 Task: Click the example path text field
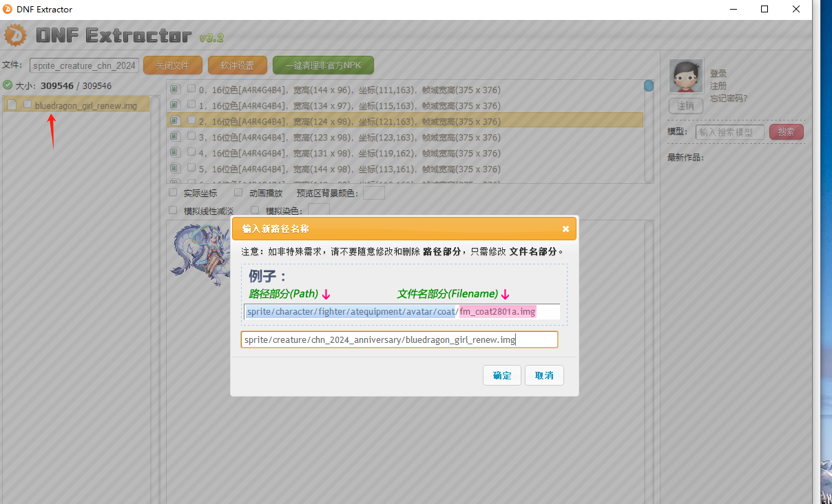[x=402, y=312]
